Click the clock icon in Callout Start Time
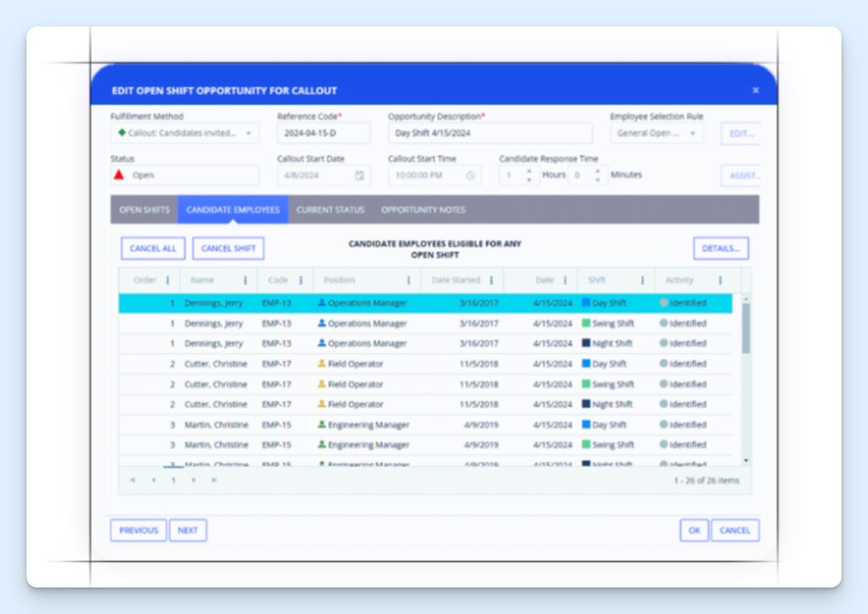Image resolution: width=868 pixels, height=614 pixels. [x=470, y=176]
